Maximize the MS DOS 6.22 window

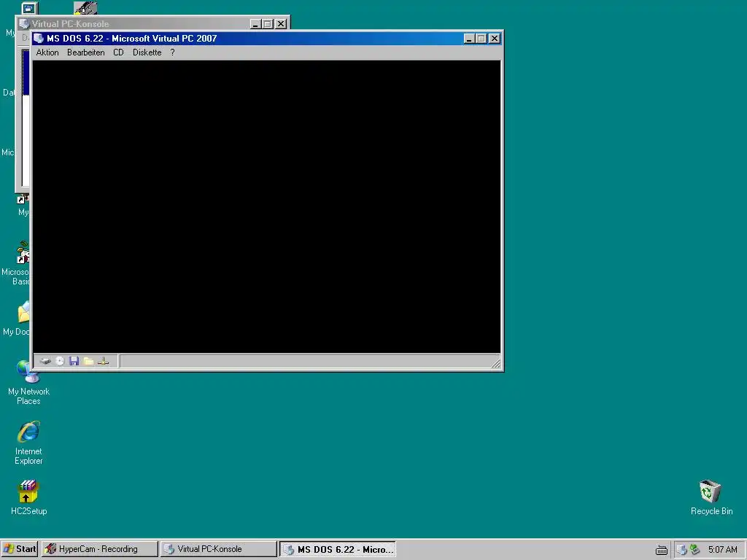coord(481,39)
